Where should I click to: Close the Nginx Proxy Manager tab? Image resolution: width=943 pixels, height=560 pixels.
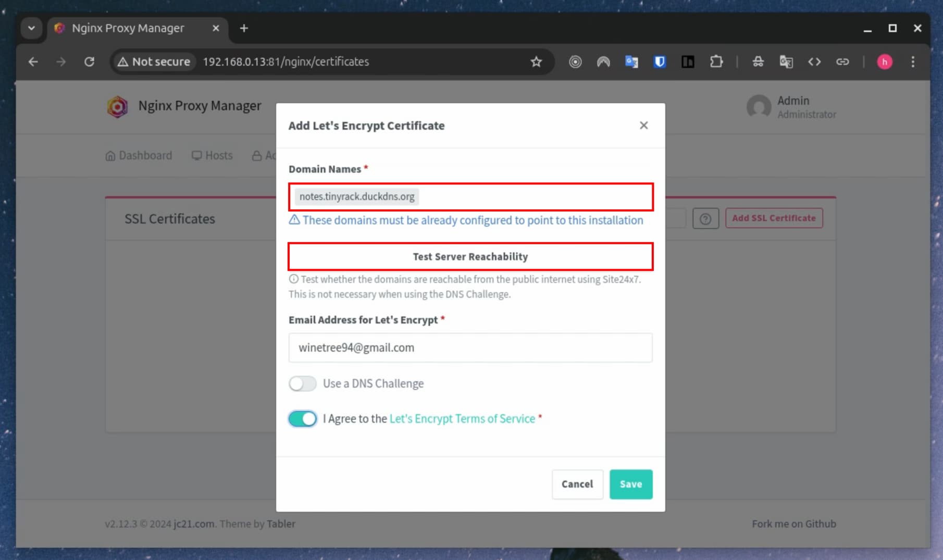click(x=216, y=28)
